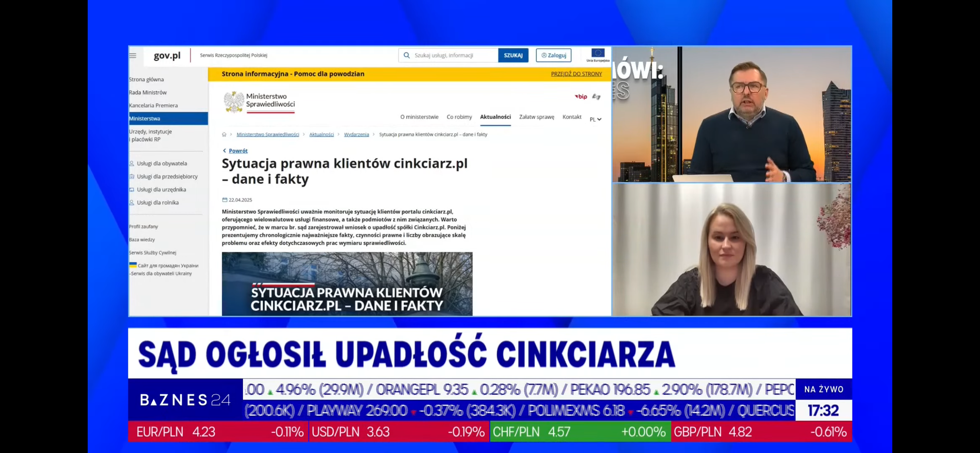Follow the PRZEJDŹ DO STRONY link
Viewport: 980px width, 453px height.
576,74
